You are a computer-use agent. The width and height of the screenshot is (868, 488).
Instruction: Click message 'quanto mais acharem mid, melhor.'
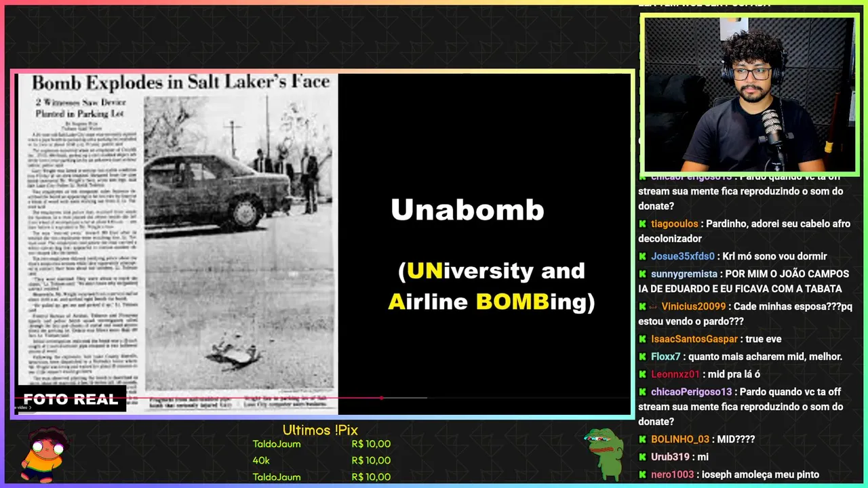[x=765, y=357]
